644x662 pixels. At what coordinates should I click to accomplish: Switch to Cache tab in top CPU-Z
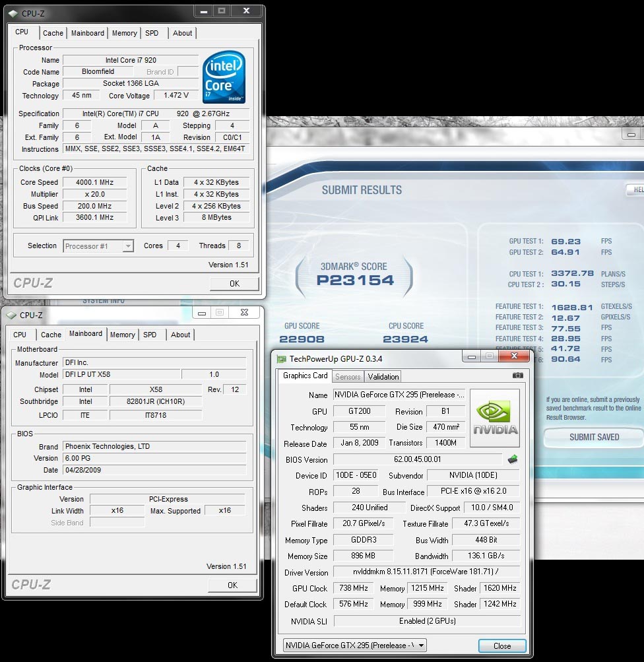point(53,33)
